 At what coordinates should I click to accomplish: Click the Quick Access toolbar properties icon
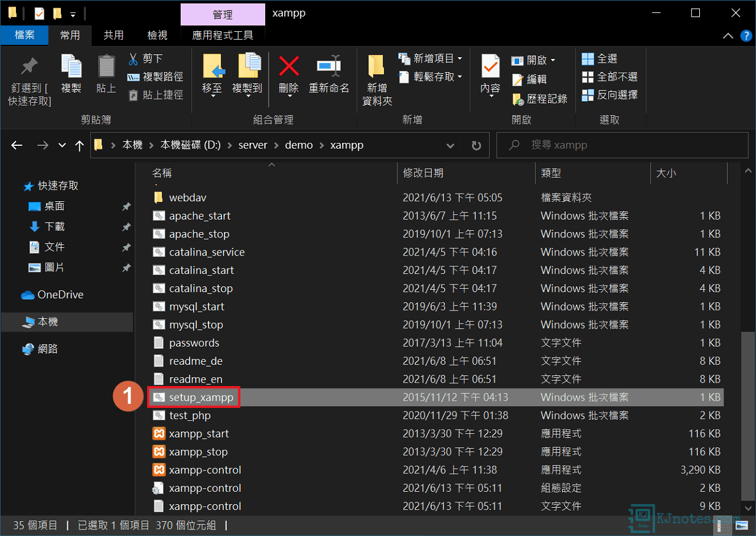[40, 13]
